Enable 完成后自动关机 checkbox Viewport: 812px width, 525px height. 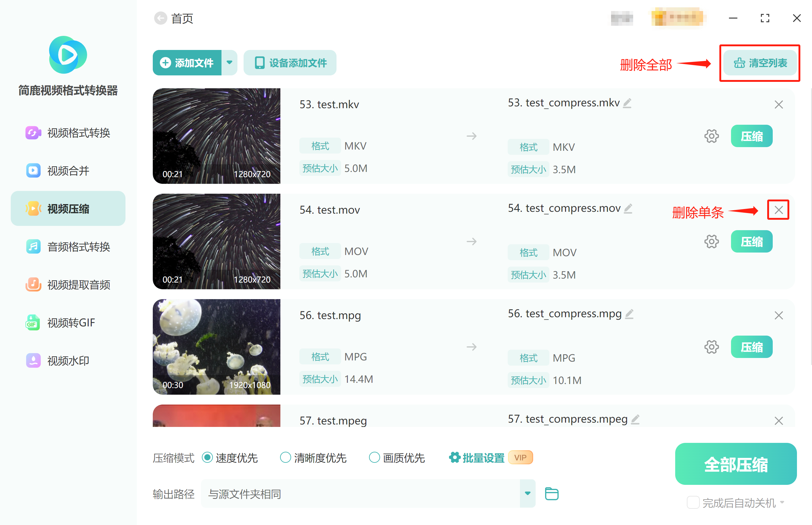(693, 503)
